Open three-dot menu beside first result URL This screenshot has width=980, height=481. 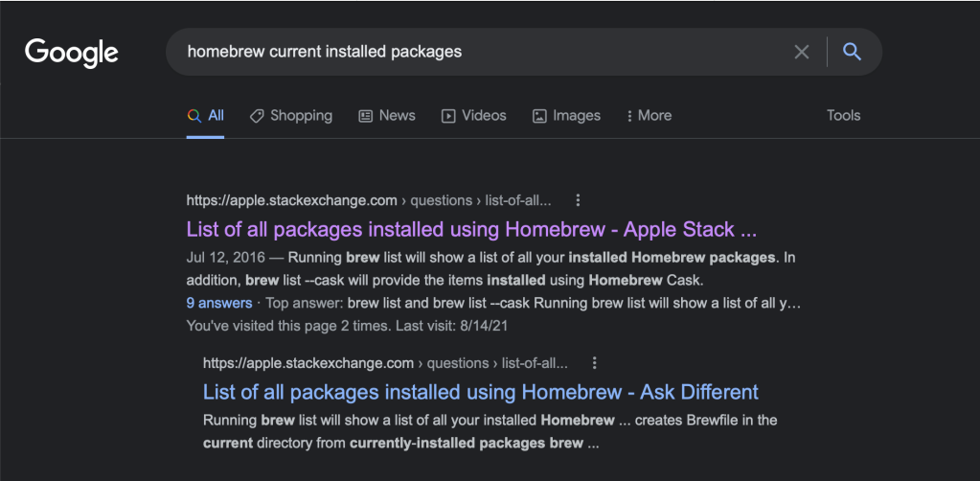pyautogui.click(x=578, y=200)
